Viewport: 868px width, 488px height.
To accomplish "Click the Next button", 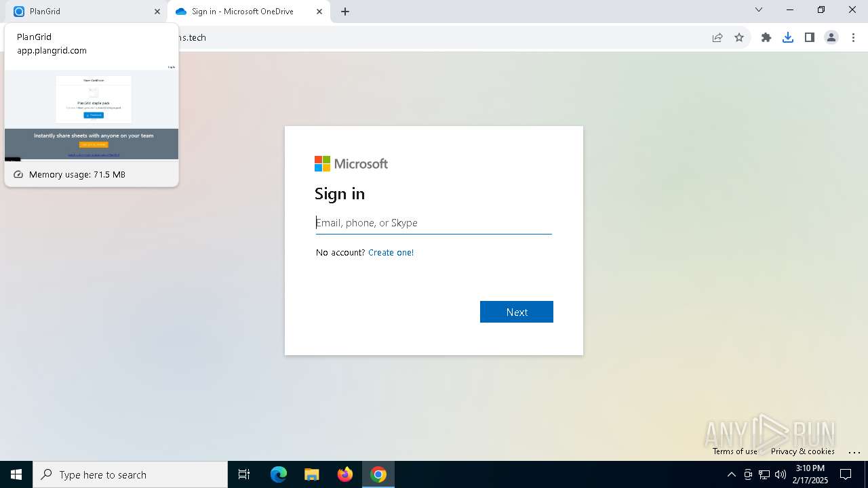I will [517, 312].
